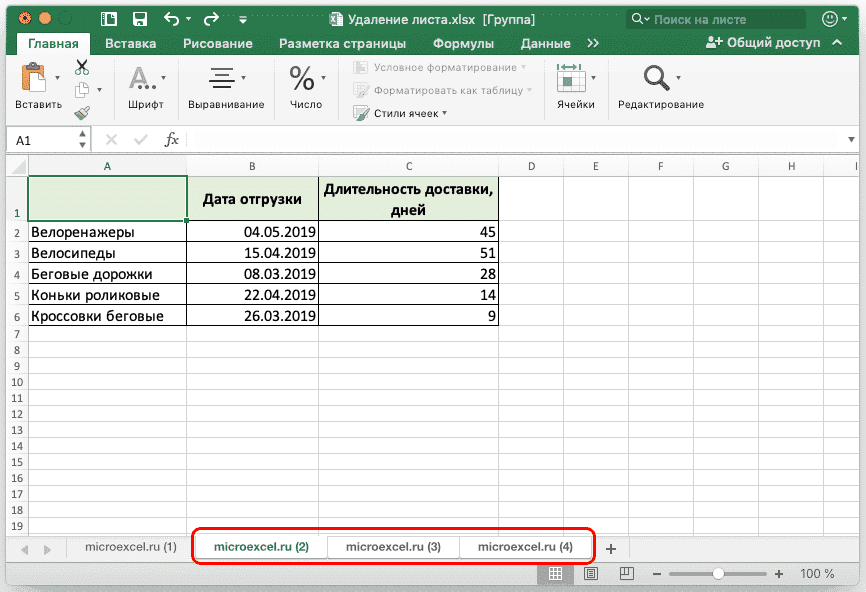This screenshot has width=866, height=592.
Task: Open the Общий доступ chevron
Action: tap(837, 44)
